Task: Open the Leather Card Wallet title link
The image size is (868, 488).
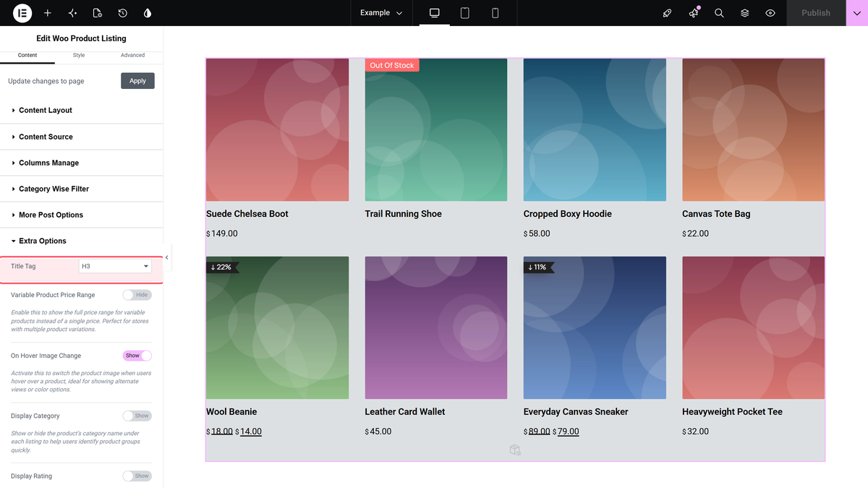Action: tap(405, 412)
